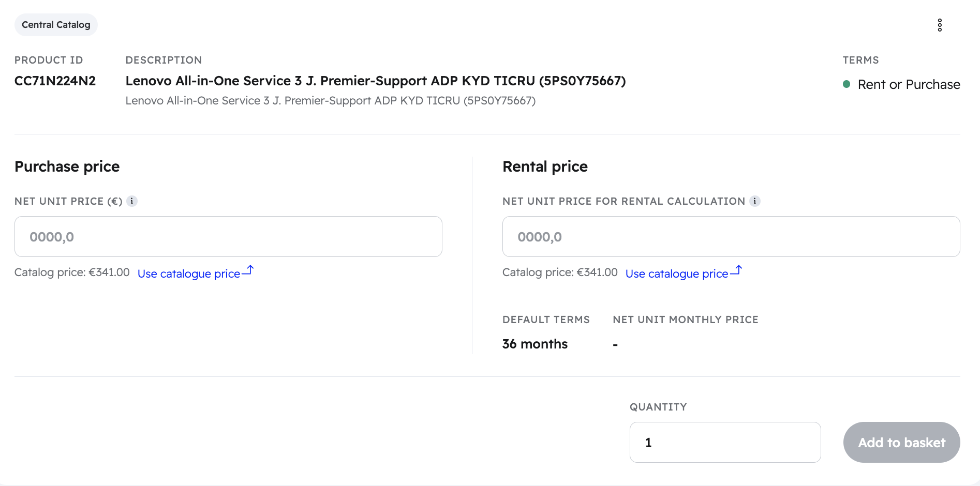Click info icon beside Net Unit Price (€)
Viewport: 980px width, 486px height.
tap(132, 201)
